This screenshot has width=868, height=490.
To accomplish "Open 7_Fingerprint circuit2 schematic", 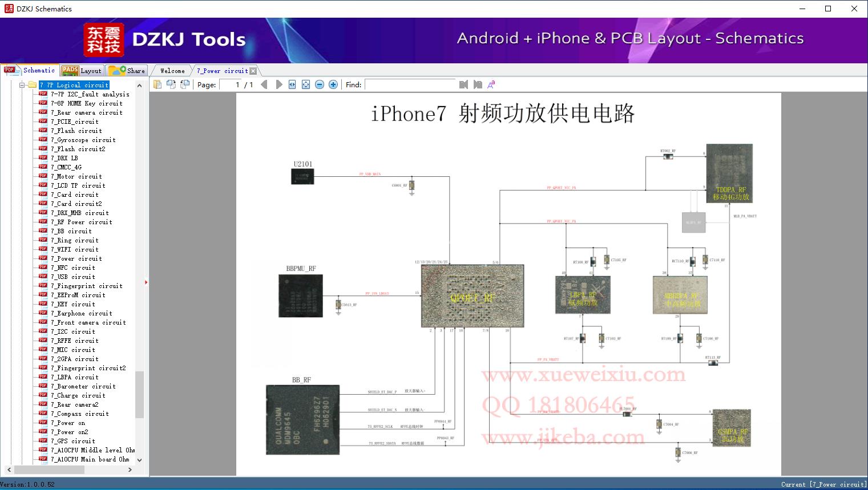I will tap(88, 368).
